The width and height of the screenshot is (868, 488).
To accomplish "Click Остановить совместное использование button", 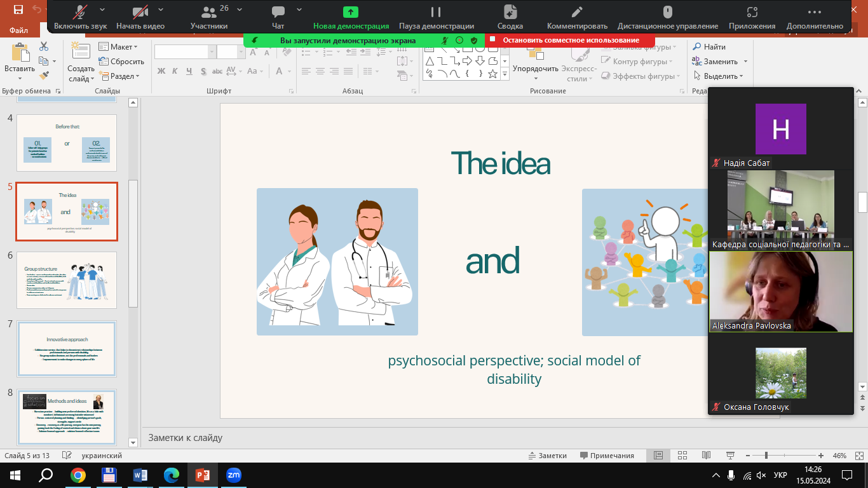I will 570,40.
